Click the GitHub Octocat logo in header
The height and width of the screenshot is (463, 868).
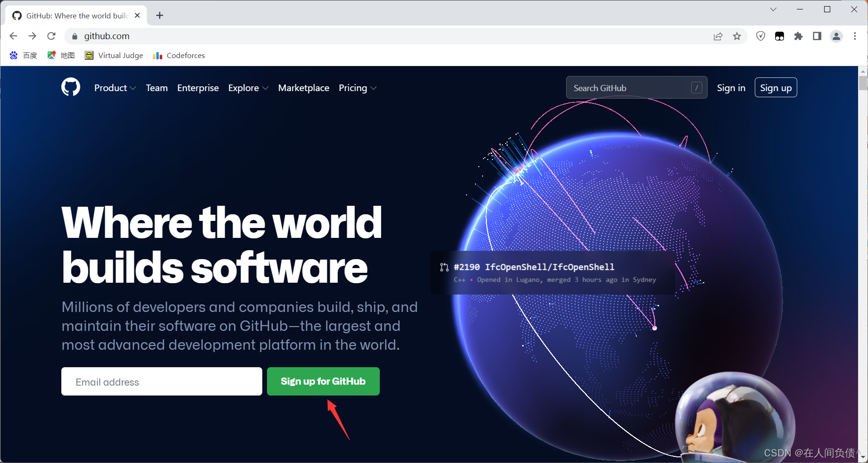point(71,87)
